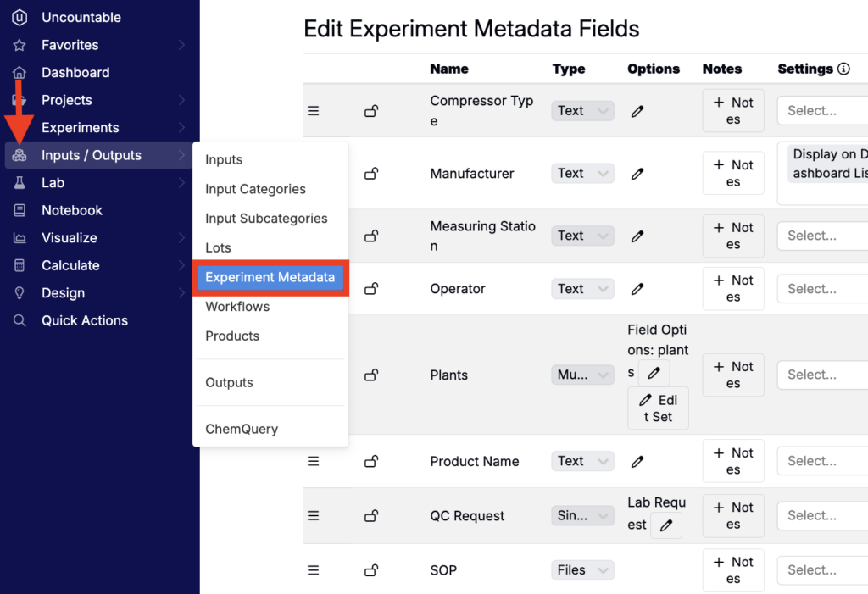Click the Edit Set button for Plants
This screenshot has width=868, height=594.
[658, 408]
